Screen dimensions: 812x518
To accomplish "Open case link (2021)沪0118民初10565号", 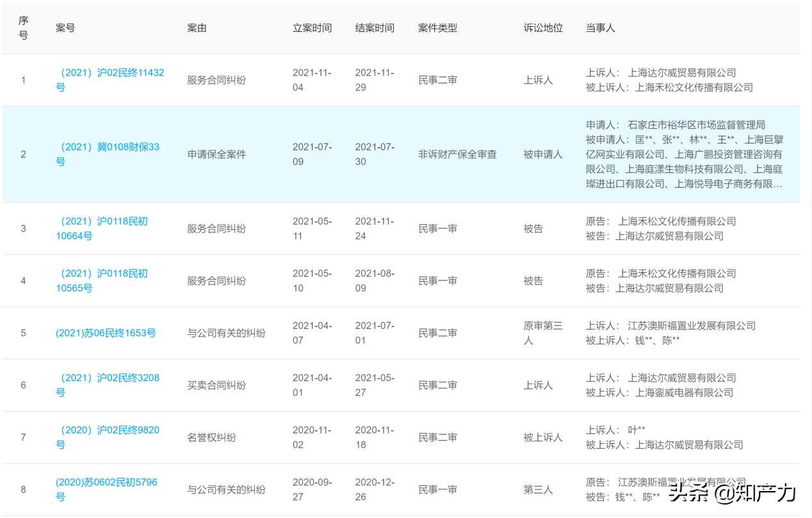I will [102, 280].
